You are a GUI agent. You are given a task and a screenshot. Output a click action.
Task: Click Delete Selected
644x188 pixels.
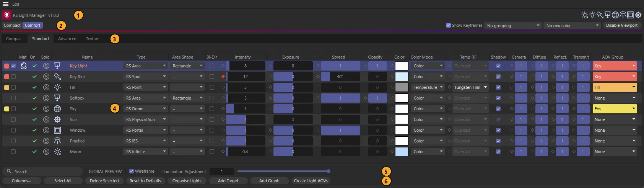(x=104, y=181)
